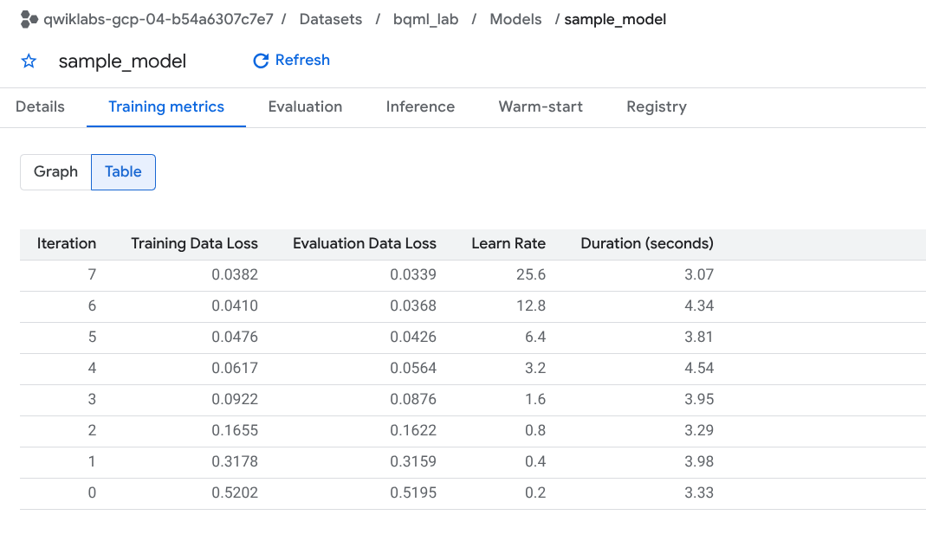
Task: Open the bqml_lab dataset breadcrumb
Action: (425, 19)
